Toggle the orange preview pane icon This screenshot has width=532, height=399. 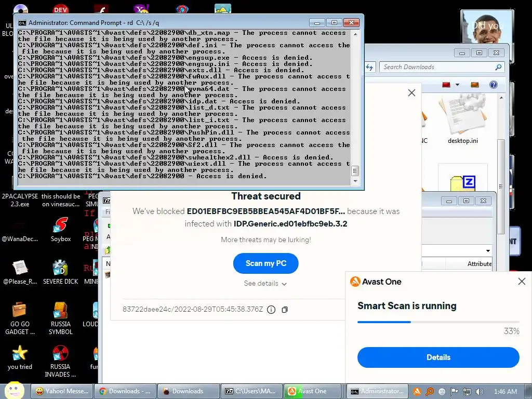pyautogui.click(x=475, y=85)
